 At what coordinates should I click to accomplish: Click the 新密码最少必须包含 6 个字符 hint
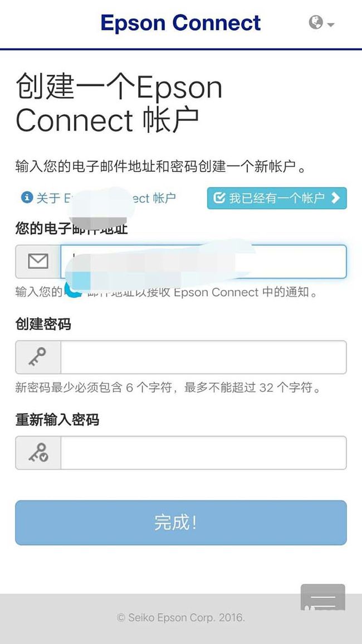coord(168,388)
